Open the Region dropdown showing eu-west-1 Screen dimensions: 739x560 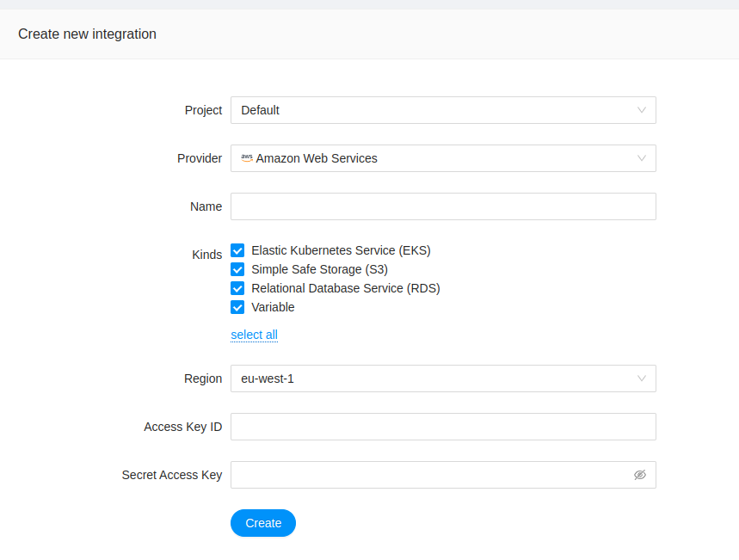point(443,378)
